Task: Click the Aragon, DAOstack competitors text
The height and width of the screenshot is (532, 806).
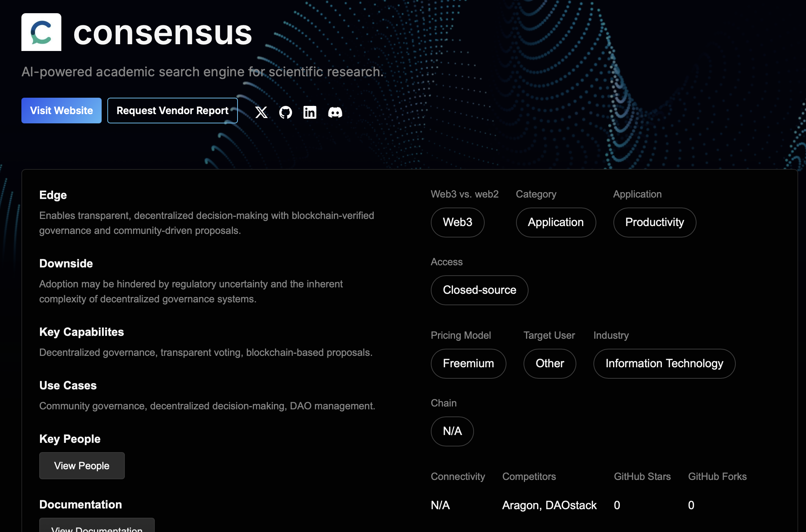Action: click(x=549, y=505)
